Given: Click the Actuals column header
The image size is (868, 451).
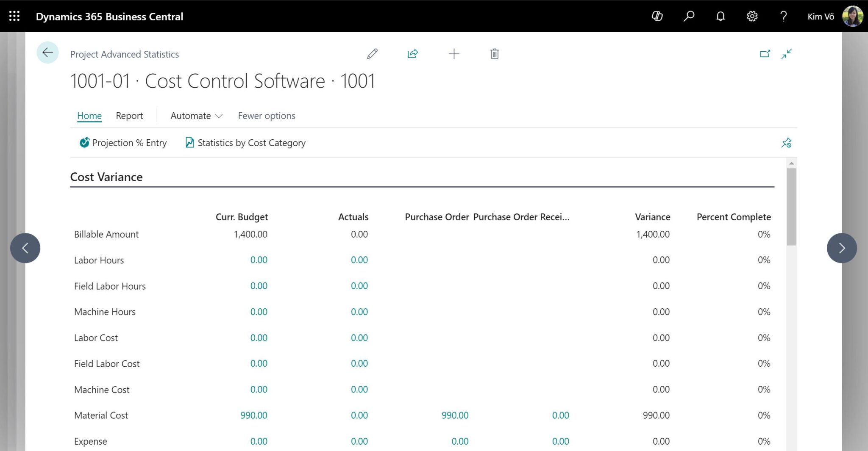Looking at the screenshot, I should (353, 217).
